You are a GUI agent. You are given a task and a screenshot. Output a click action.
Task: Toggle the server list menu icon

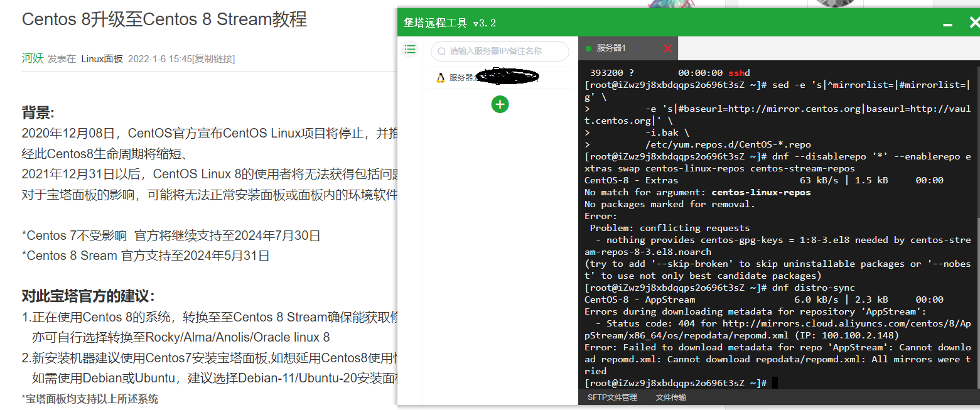coord(410,49)
